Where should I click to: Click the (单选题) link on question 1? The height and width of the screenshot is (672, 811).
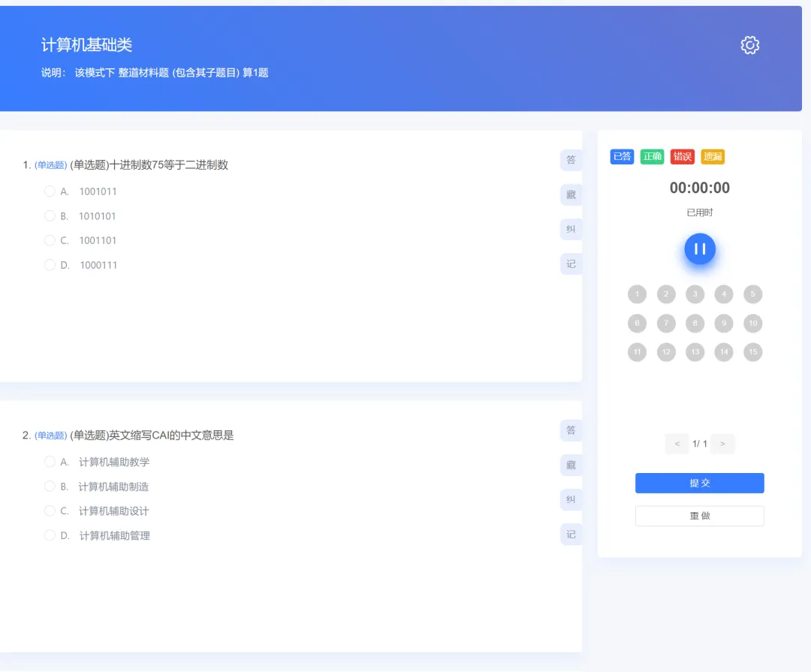coord(51,165)
